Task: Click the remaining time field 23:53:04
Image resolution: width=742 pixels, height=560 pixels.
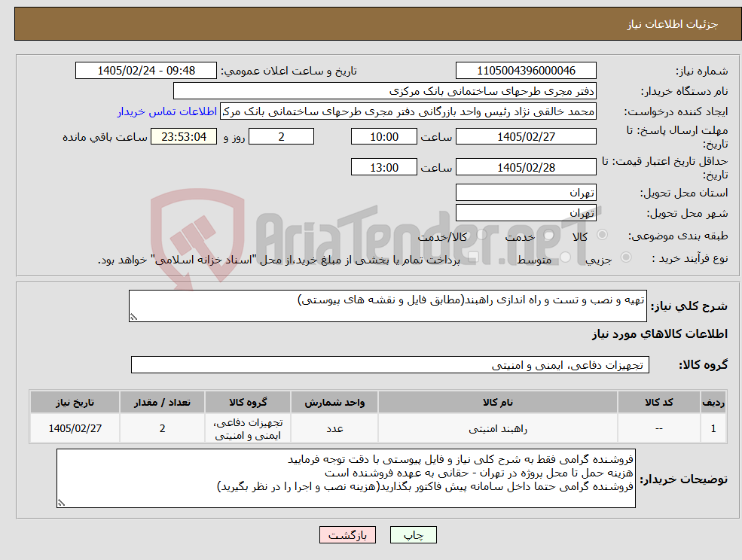Action: coord(184,137)
